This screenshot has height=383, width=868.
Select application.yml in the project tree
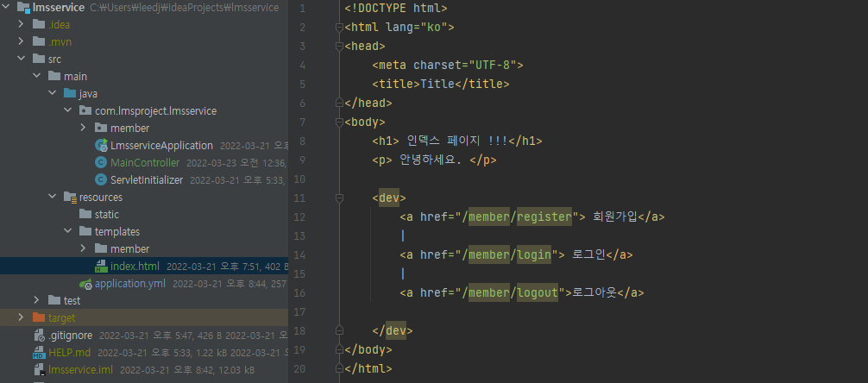[x=130, y=284]
